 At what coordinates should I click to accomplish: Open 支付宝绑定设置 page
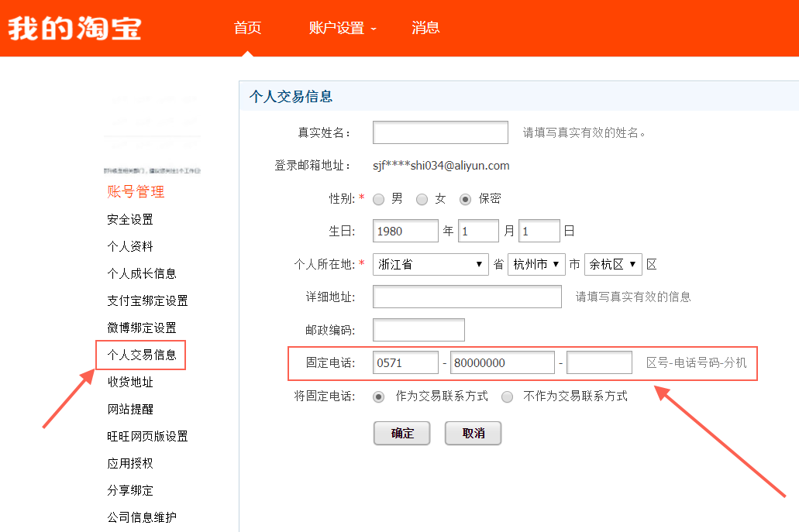tap(147, 300)
